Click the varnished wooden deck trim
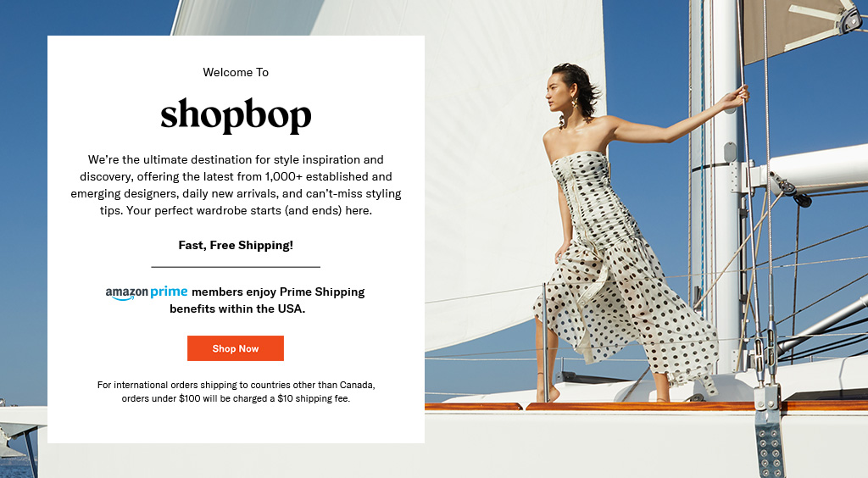Viewport: 868px width, 478px height. (643, 407)
